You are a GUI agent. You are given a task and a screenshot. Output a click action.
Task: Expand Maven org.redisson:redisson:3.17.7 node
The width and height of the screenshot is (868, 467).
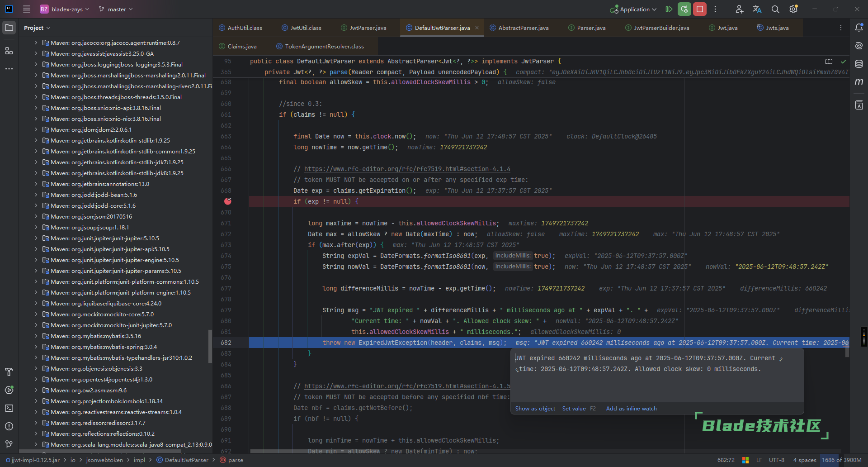tap(36, 423)
